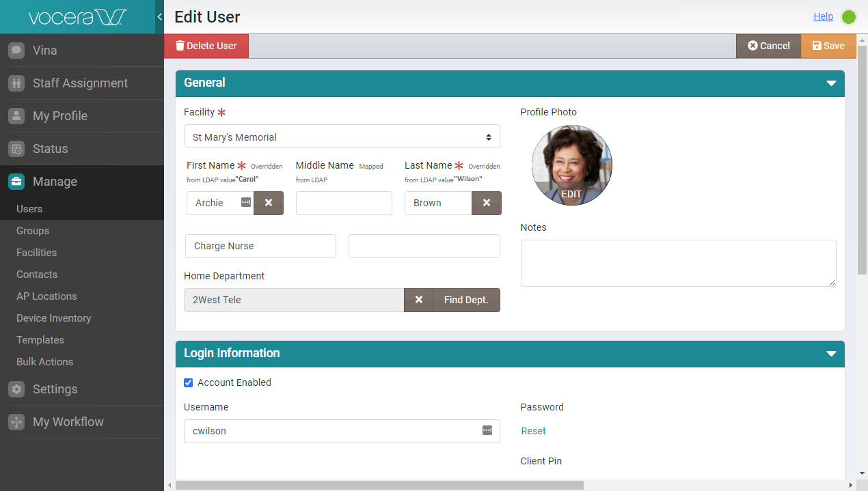This screenshot has width=868, height=491.
Task: Open Device Inventory in Manage menu
Action: coord(53,318)
